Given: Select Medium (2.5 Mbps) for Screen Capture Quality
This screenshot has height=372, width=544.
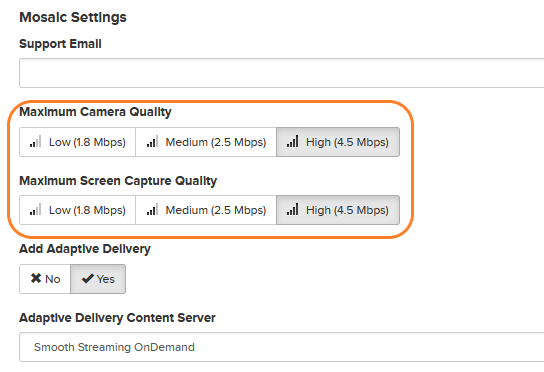Looking at the screenshot, I should click(x=206, y=210).
